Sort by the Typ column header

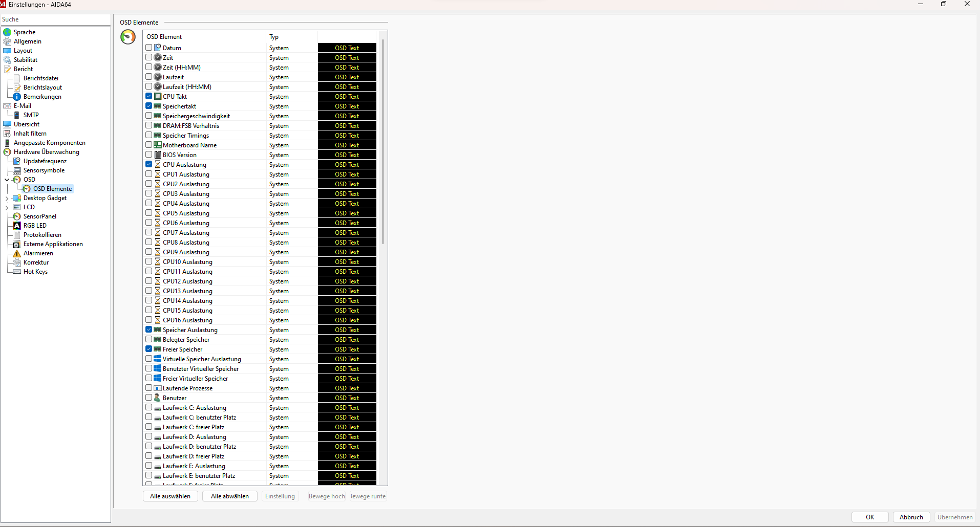pyautogui.click(x=292, y=37)
